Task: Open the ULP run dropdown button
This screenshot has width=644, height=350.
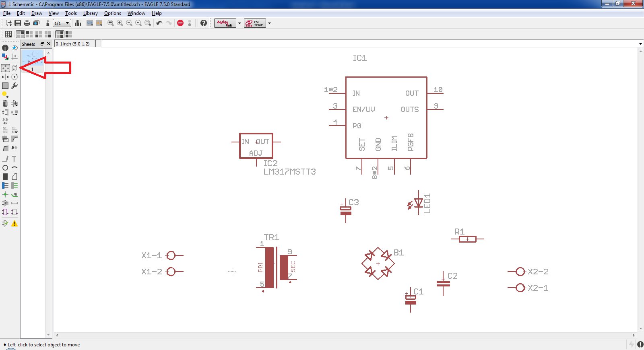Action: point(99,23)
